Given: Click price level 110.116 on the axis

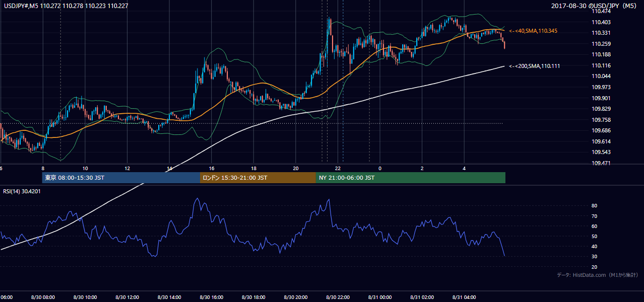Looking at the screenshot, I should click(x=601, y=65).
